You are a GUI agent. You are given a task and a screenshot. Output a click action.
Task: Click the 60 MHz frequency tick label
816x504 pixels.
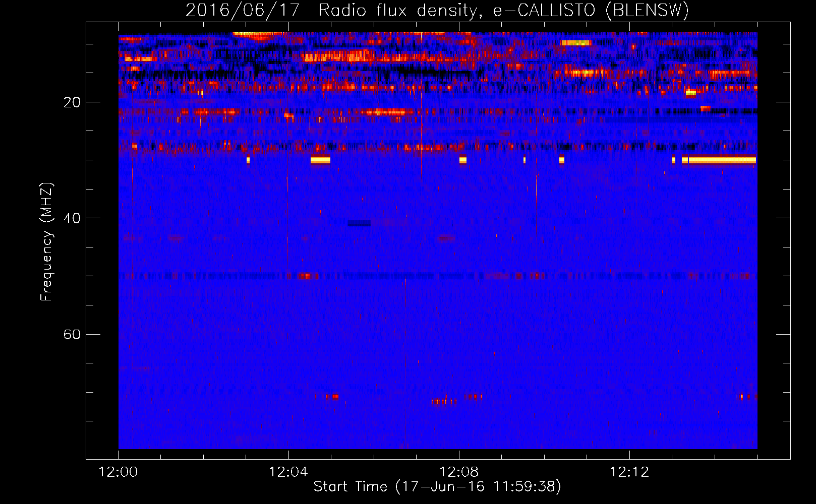click(x=72, y=334)
